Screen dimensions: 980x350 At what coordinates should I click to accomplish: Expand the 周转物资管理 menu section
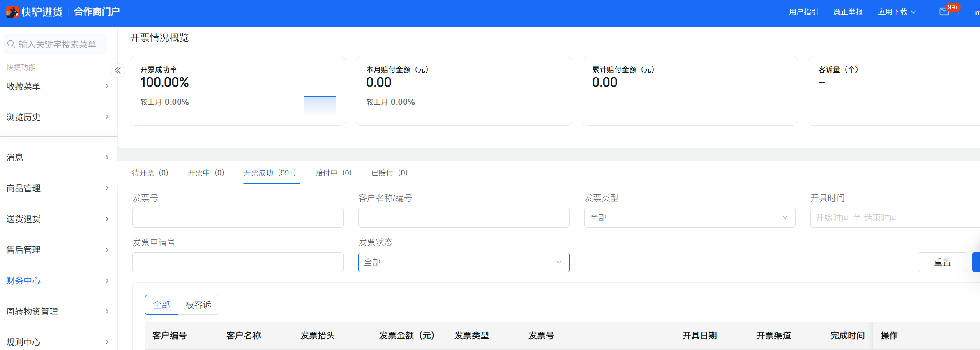point(58,311)
